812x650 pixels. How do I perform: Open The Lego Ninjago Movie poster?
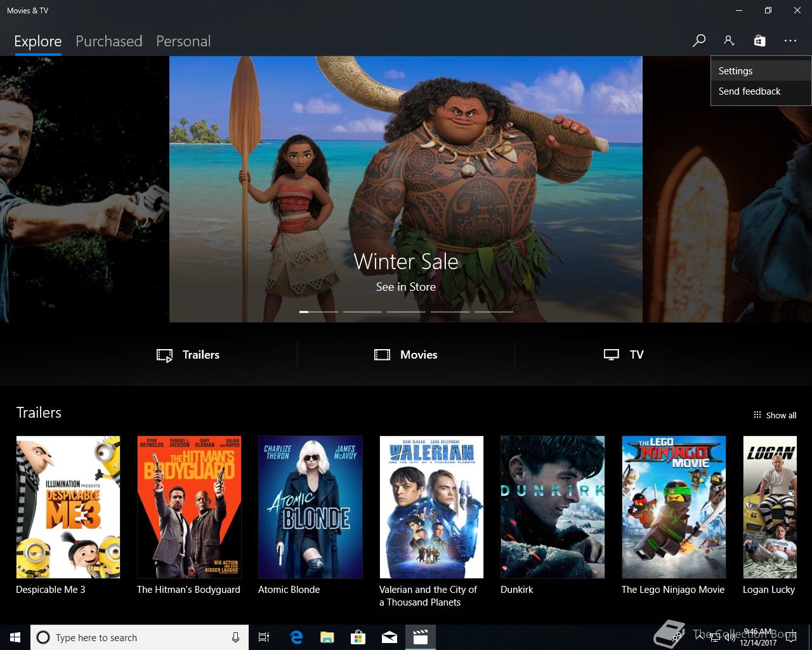tap(674, 507)
